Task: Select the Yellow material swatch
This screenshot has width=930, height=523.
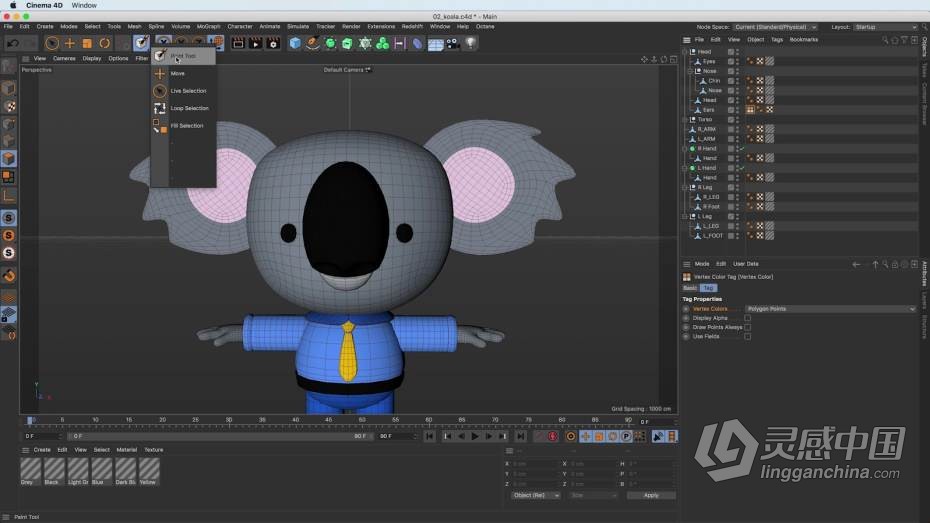Action: pyautogui.click(x=148, y=471)
